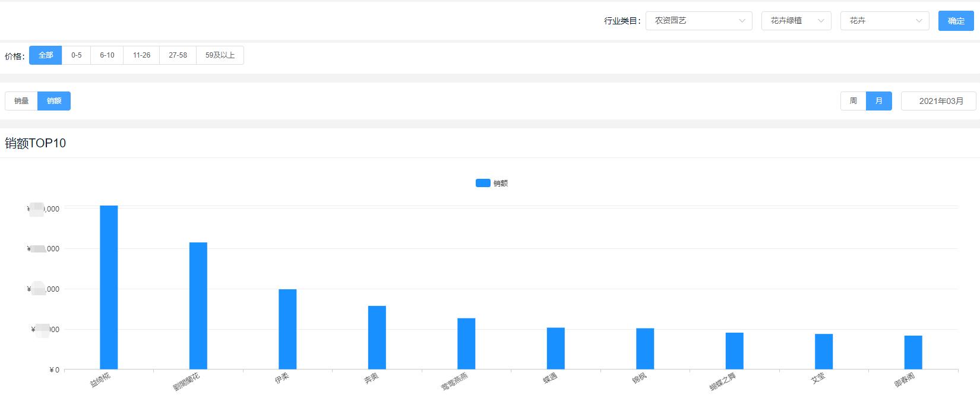Image resolution: width=980 pixels, height=420 pixels.
Task: Click the 艾莹 bar in chart
Action: tap(824, 352)
